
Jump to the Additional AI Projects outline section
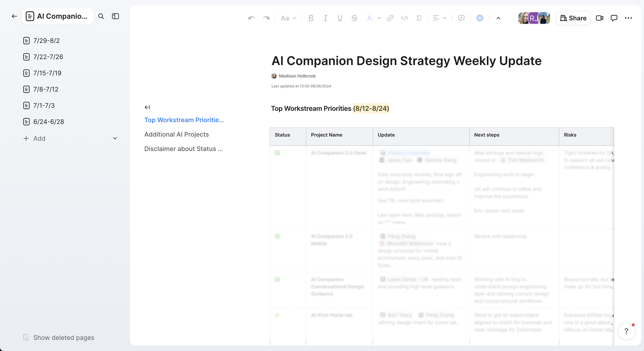pyautogui.click(x=176, y=134)
